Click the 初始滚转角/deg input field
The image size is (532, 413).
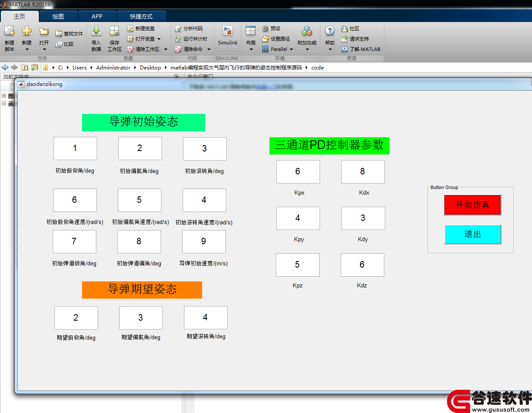point(205,149)
